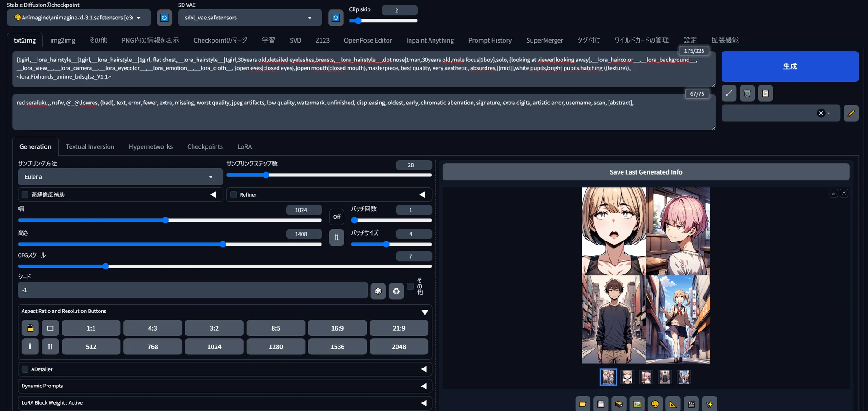Open the Stable Diffusion checkpoint dropdown
The image size is (868, 411).
pyautogui.click(x=79, y=18)
